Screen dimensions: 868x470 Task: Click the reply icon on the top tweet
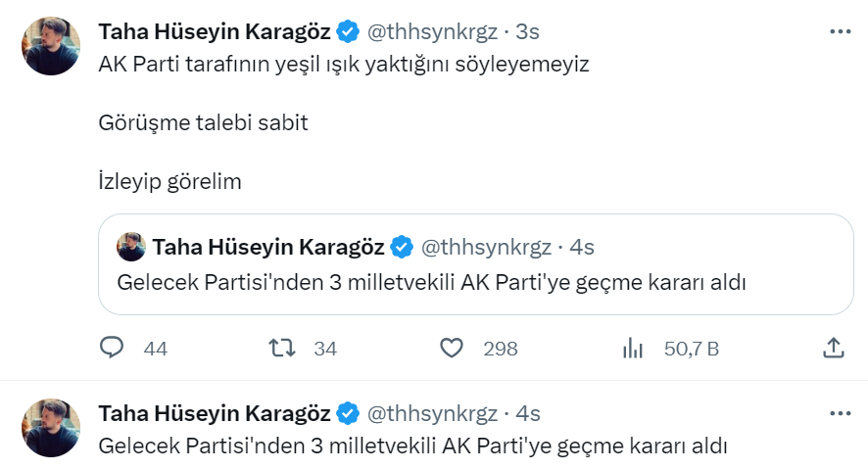point(113,348)
